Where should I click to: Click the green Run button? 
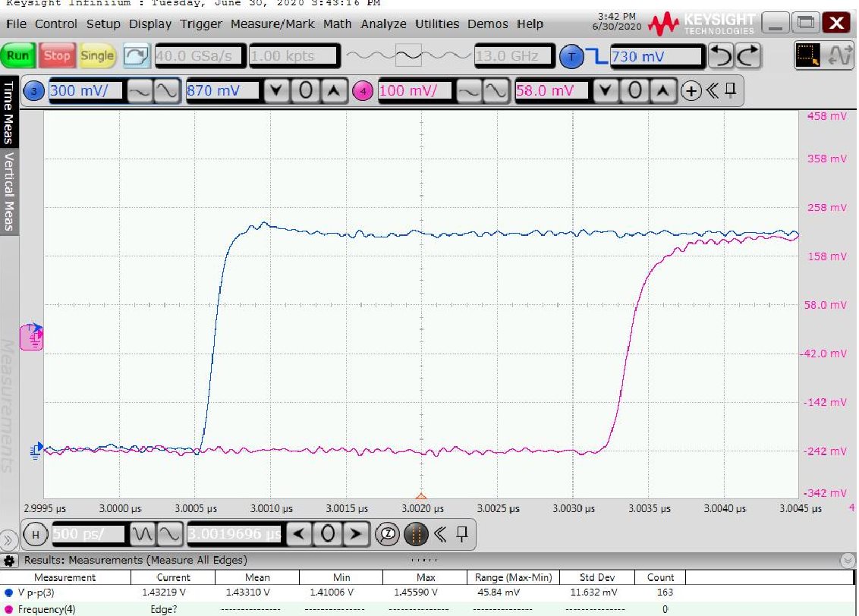click(18, 55)
